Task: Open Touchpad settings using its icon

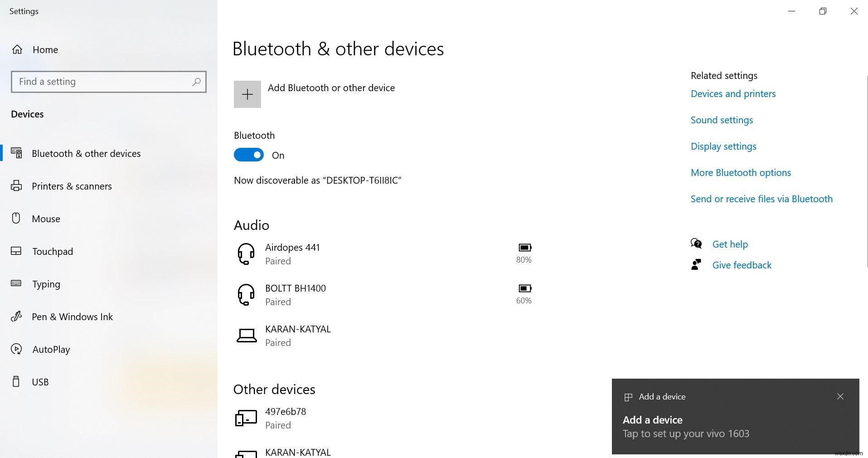Action: pyautogui.click(x=16, y=251)
